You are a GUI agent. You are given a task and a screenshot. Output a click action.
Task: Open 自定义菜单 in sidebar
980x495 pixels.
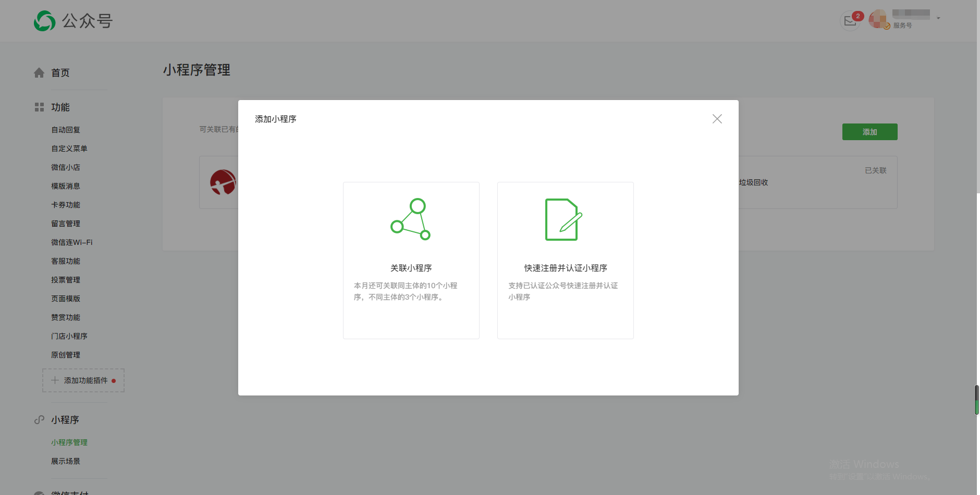click(69, 148)
